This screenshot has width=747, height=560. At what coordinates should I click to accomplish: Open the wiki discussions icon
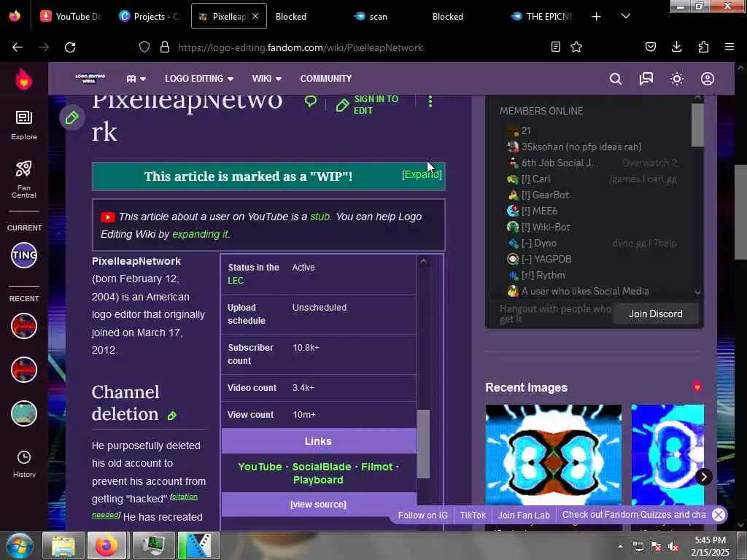pos(646,79)
